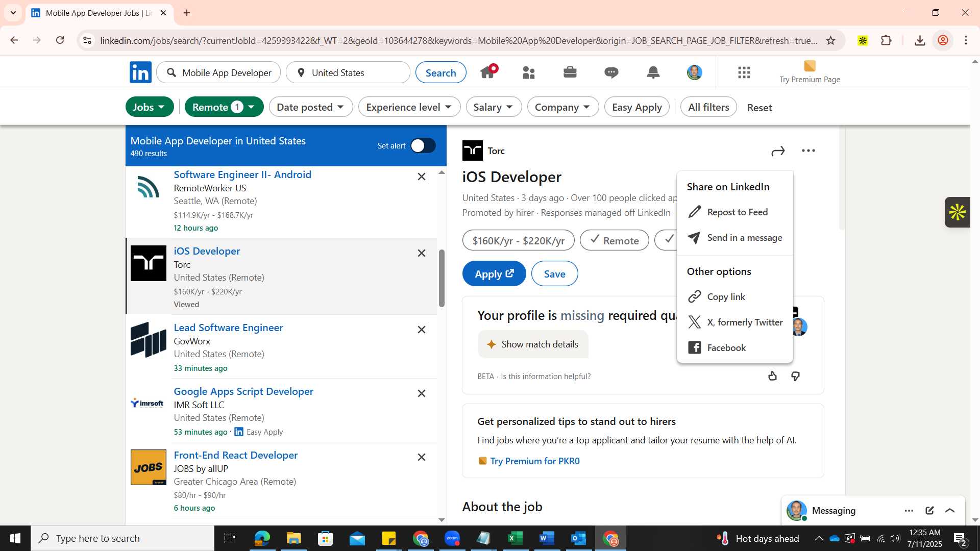The height and width of the screenshot is (551, 980).
Task: Click the green side extension widget
Action: [958, 212]
